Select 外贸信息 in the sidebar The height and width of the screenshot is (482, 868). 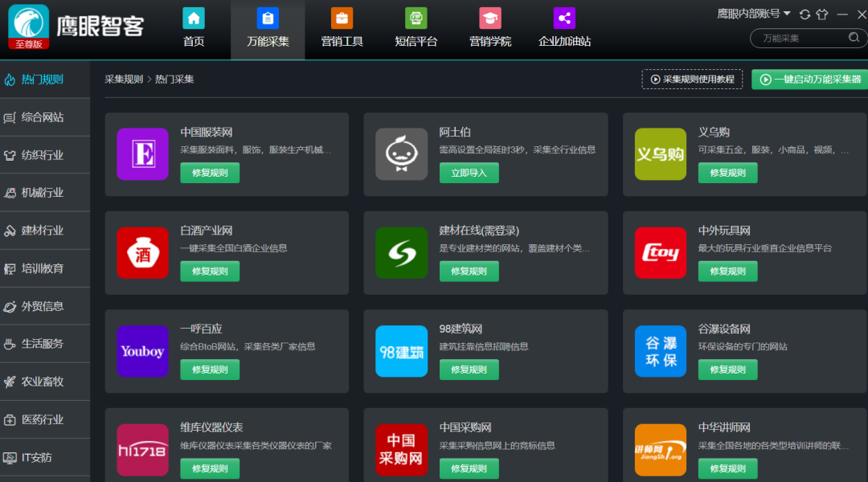tap(45, 306)
